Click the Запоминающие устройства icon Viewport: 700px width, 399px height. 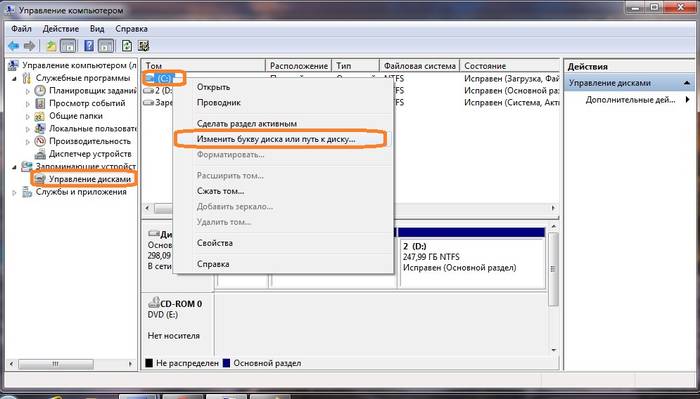click(x=27, y=166)
